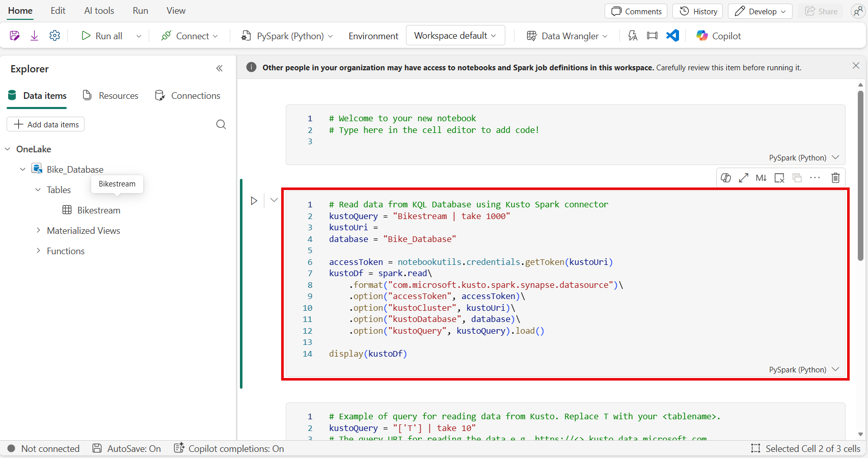Click clear cell output icon
This screenshot has width=868, height=458.
[779, 178]
